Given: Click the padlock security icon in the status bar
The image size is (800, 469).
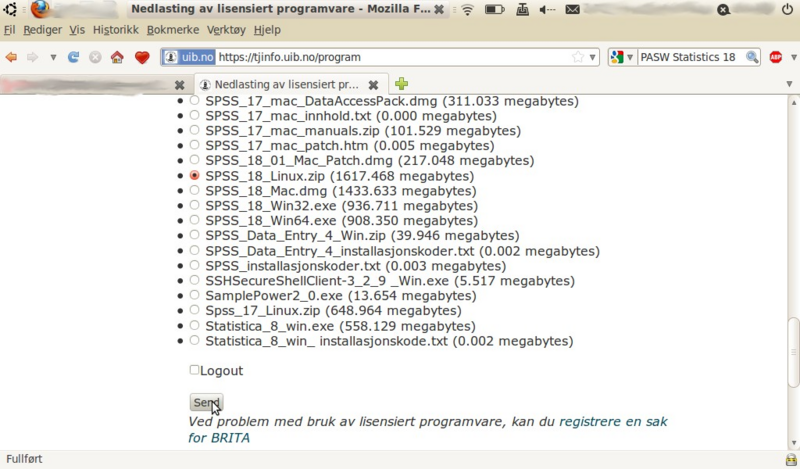Looking at the screenshot, I should click(x=791, y=459).
